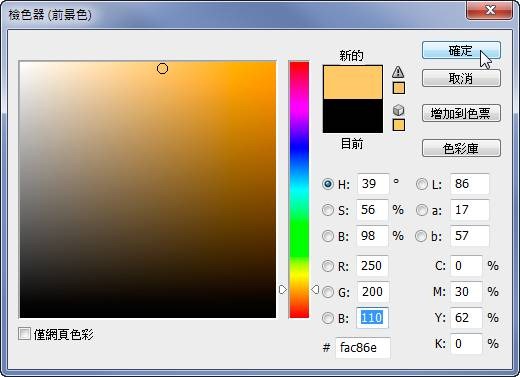This screenshot has height=377, width=520.
Task: Enable the 僅網頁色彩 checkbox
Action: (x=24, y=334)
